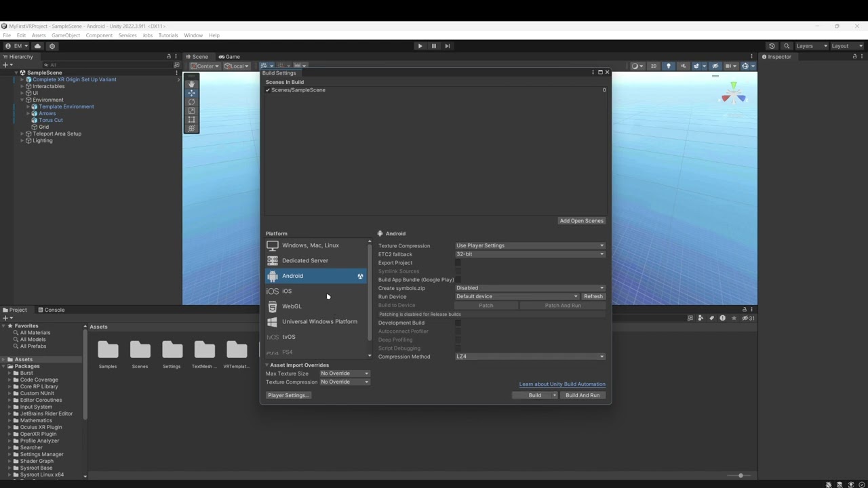The height and width of the screenshot is (488, 868).
Task: Refresh the run device list
Action: pyautogui.click(x=593, y=296)
